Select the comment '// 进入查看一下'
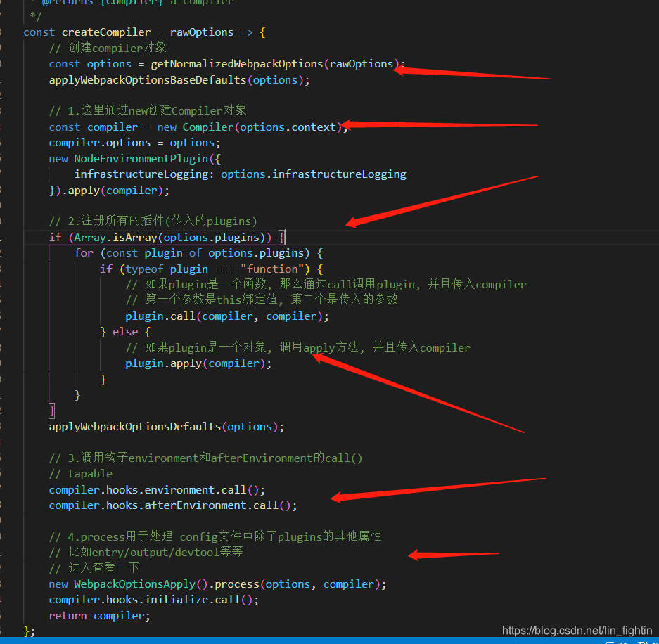659x644 pixels. point(94,568)
